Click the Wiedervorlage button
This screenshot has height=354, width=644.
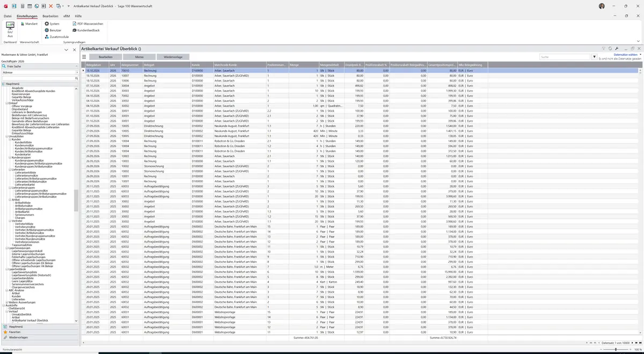173,56
